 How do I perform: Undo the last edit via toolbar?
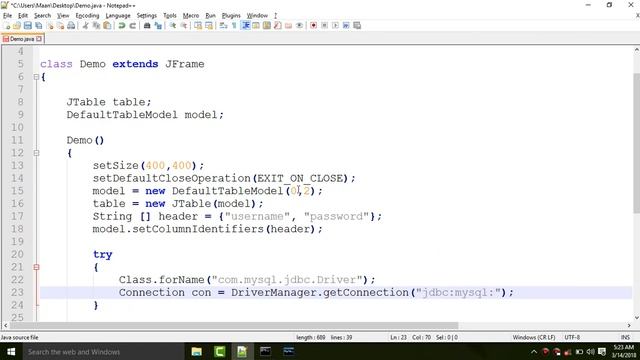(x=122, y=26)
